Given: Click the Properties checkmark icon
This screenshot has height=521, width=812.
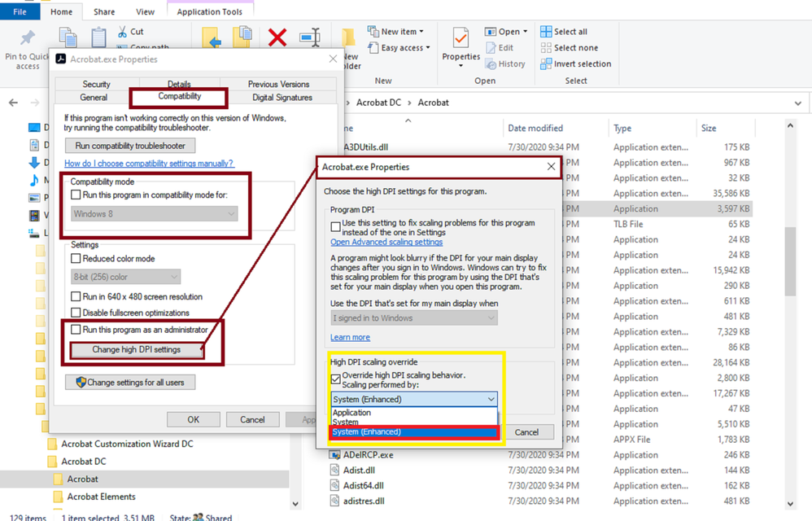Looking at the screenshot, I should (x=461, y=38).
